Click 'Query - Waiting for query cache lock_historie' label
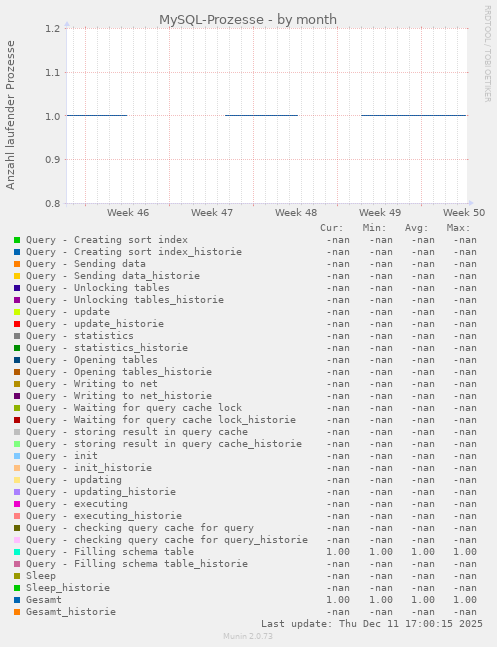The width and height of the screenshot is (497, 647). (x=161, y=420)
